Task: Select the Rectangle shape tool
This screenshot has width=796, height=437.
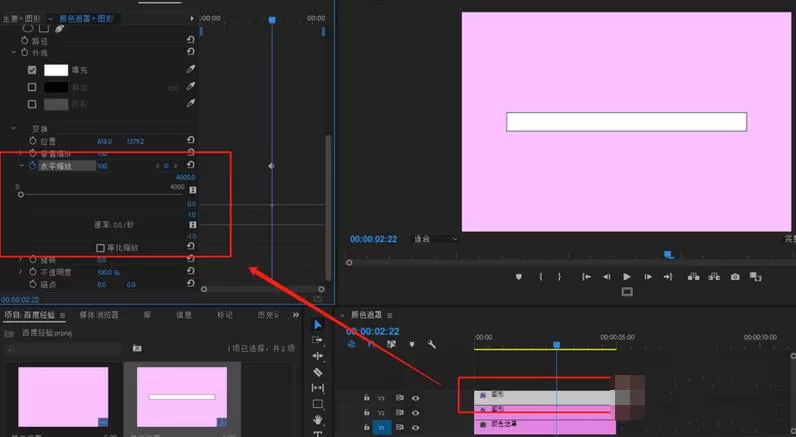Action: point(318,404)
